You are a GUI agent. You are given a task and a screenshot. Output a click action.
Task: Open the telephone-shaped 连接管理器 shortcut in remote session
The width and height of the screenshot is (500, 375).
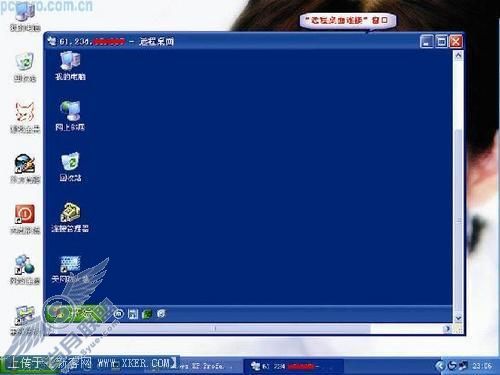(x=70, y=217)
